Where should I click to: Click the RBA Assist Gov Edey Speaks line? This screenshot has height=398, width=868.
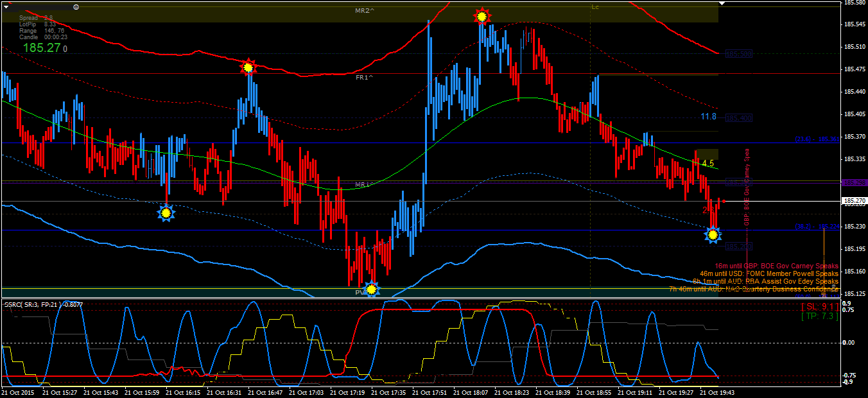(x=765, y=281)
